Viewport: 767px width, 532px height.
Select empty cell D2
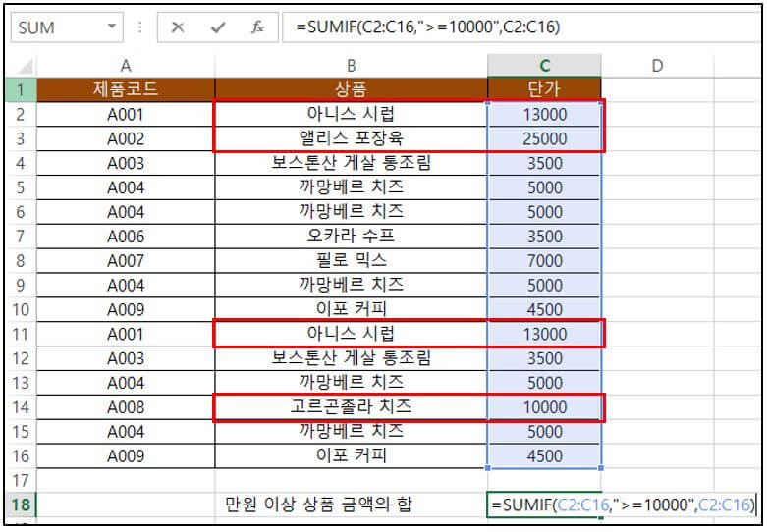tap(657, 115)
